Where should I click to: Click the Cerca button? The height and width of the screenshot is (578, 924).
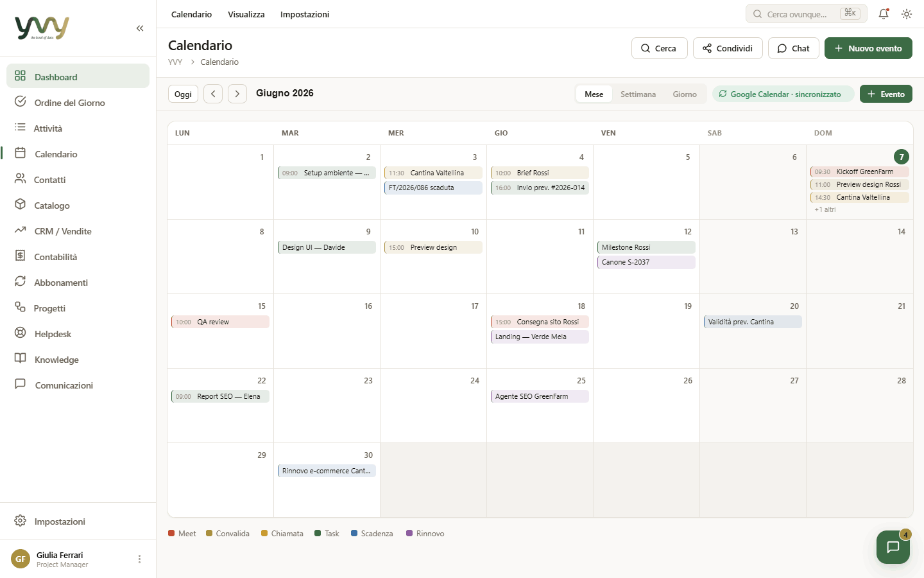coord(660,48)
